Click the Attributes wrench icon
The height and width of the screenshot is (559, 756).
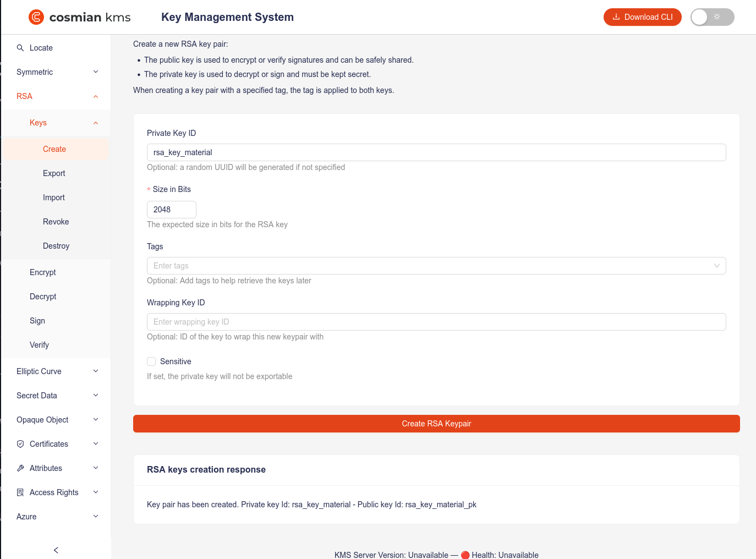click(x=20, y=468)
